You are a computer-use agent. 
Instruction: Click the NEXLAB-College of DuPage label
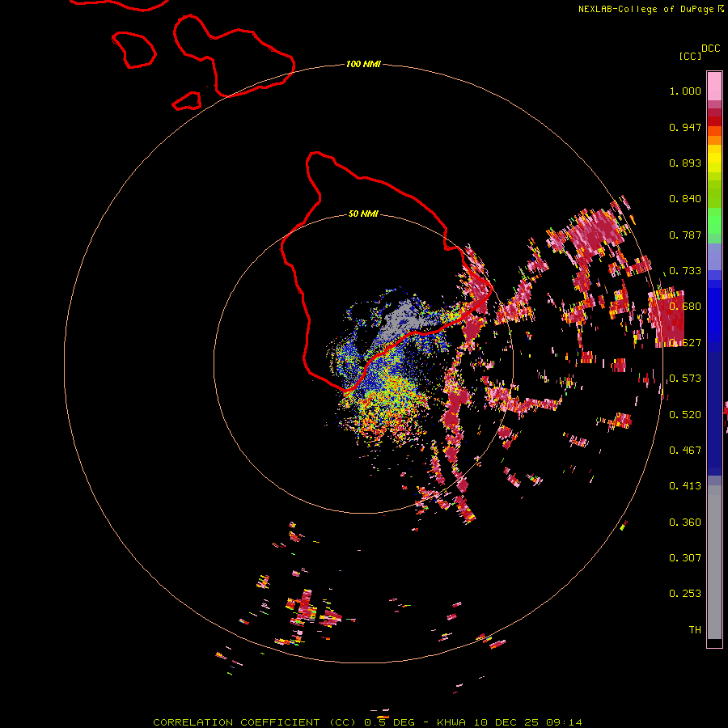645,9
